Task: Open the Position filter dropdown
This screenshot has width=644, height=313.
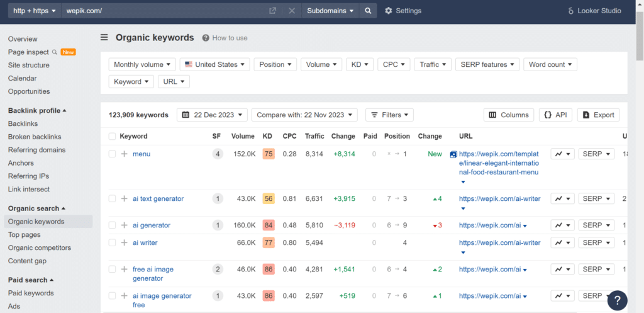Action: click(275, 65)
